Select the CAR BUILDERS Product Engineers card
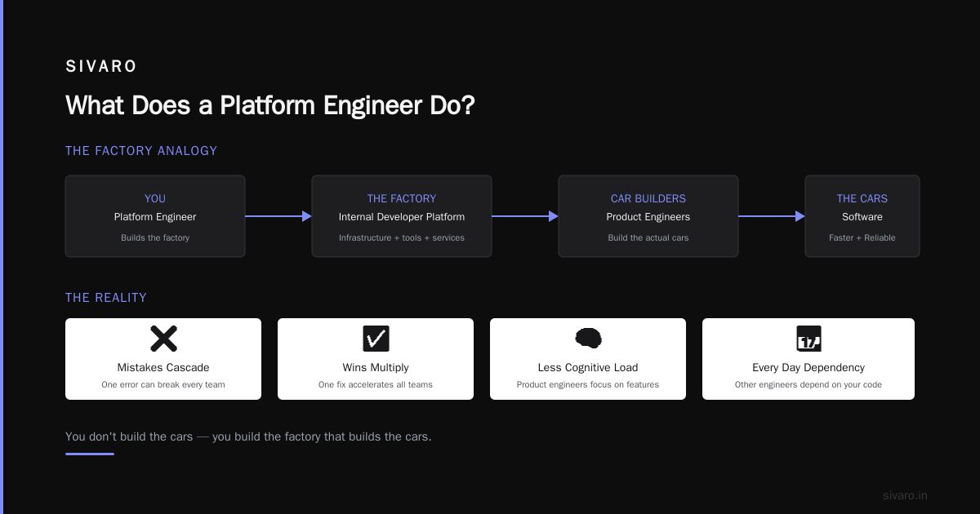The width and height of the screenshot is (980, 514). click(648, 216)
